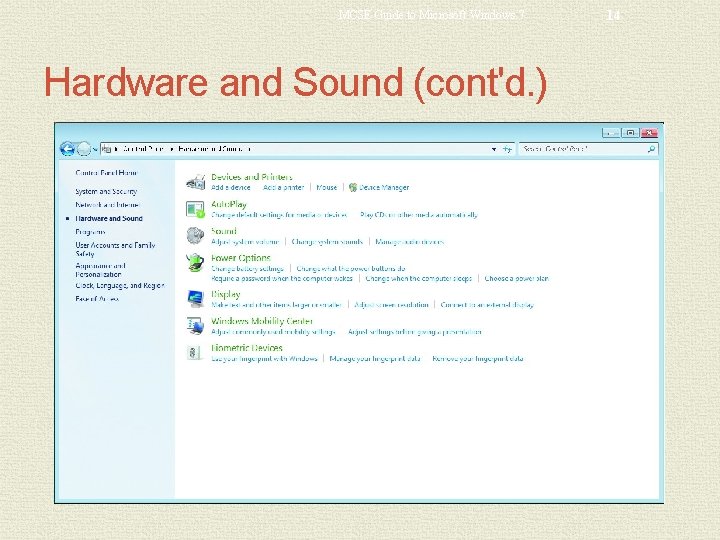720x540 pixels.
Task: Open the Power Options heading
Action: (241, 258)
